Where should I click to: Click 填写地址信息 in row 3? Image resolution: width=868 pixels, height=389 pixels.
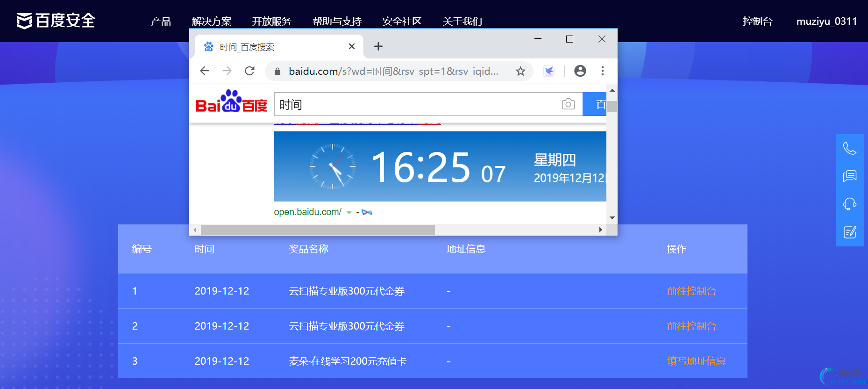696,361
